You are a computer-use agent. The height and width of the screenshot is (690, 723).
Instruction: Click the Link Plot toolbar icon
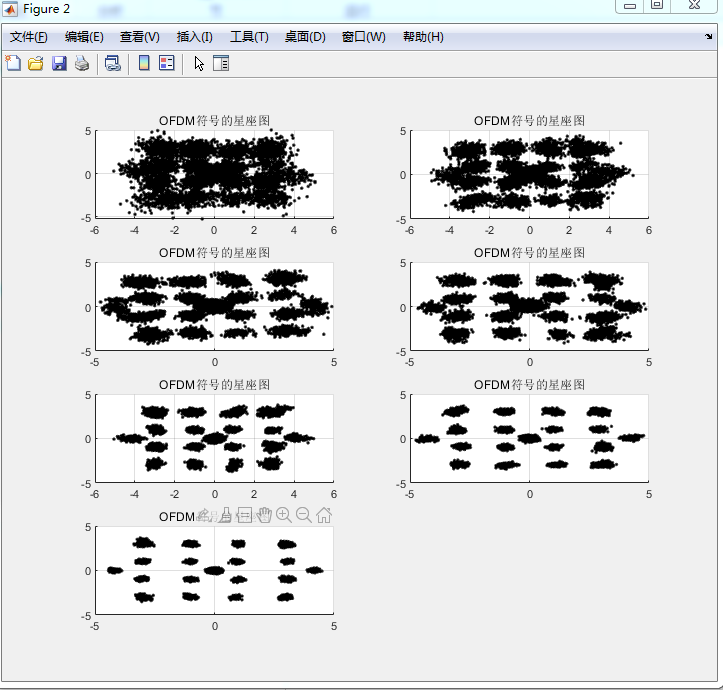(113, 63)
